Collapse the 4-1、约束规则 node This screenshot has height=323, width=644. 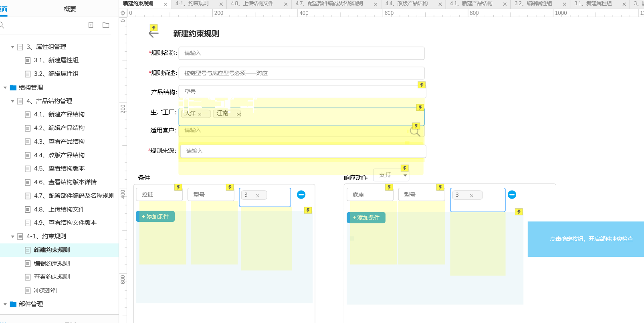coord(12,236)
